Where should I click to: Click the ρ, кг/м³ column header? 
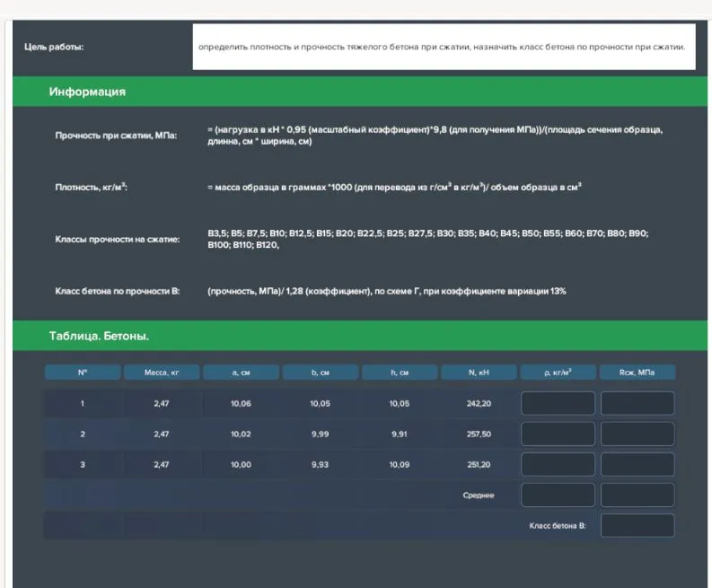[558, 372]
